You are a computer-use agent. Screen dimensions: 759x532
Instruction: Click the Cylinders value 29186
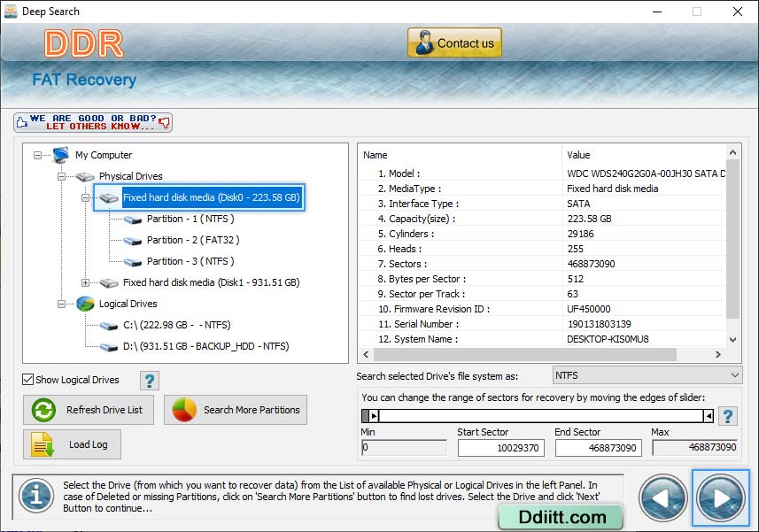(x=580, y=234)
